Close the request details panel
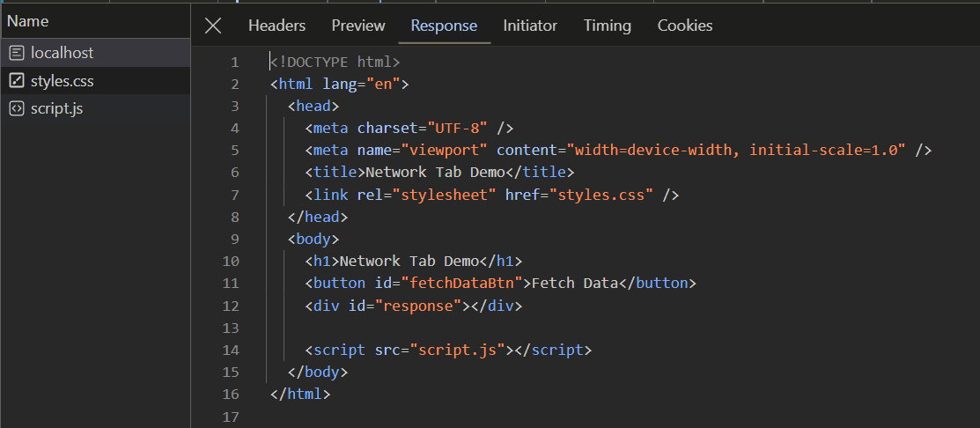 click(213, 26)
